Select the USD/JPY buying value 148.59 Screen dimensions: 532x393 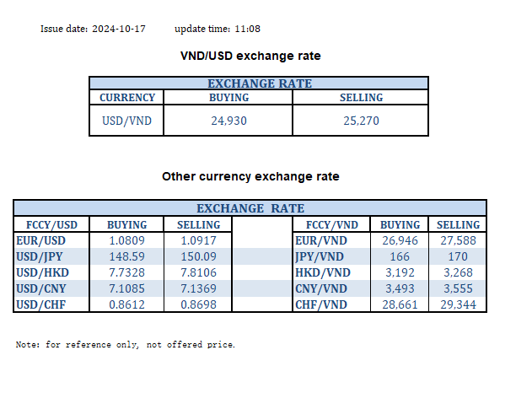click(x=126, y=256)
